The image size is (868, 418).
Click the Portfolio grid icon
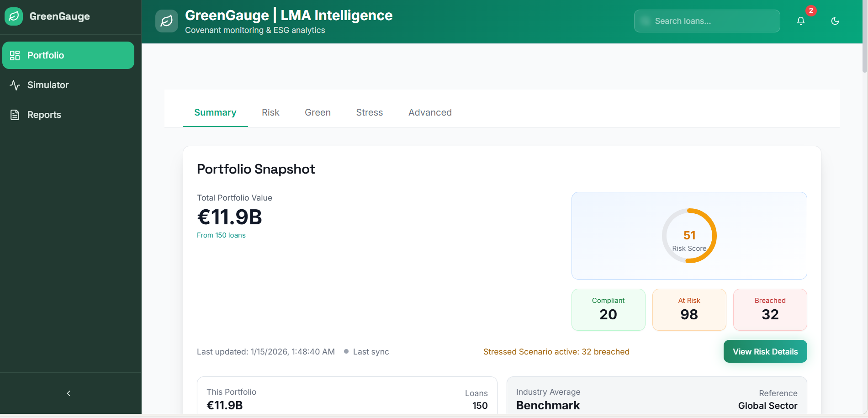coord(15,55)
